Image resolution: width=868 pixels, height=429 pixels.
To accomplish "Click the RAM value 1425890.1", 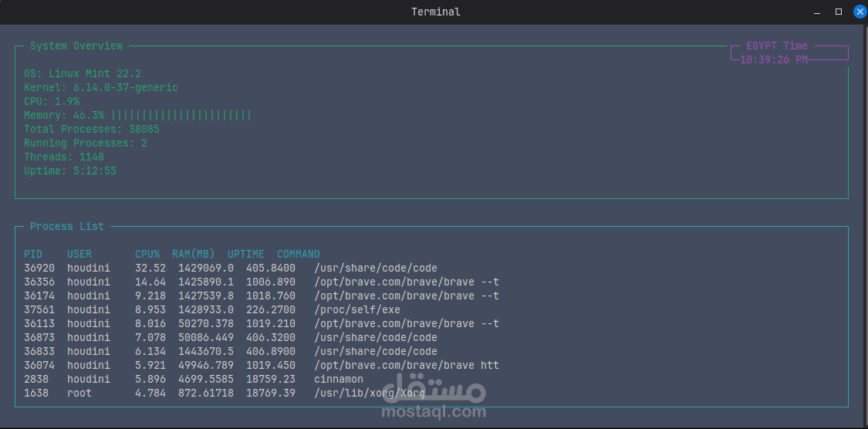I will click(206, 282).
